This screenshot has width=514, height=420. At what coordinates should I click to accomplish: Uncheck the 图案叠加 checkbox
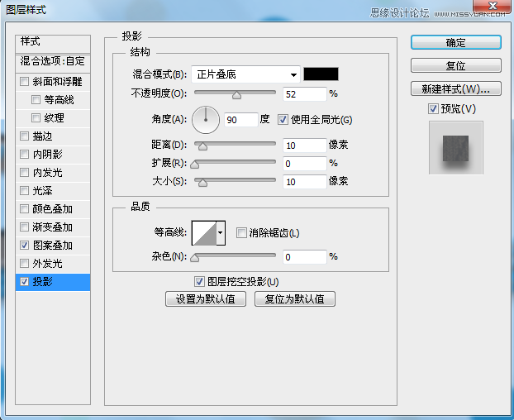tap(24, 245)
